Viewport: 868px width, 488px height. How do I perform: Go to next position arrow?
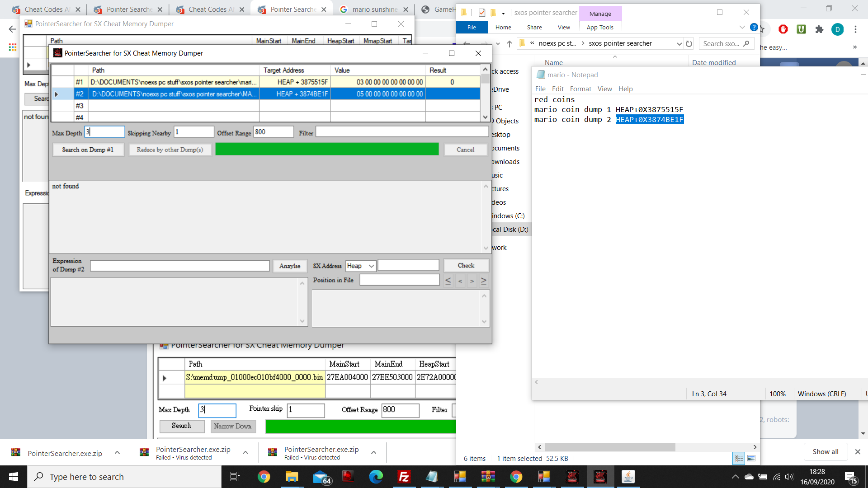(x=472, y=281)
